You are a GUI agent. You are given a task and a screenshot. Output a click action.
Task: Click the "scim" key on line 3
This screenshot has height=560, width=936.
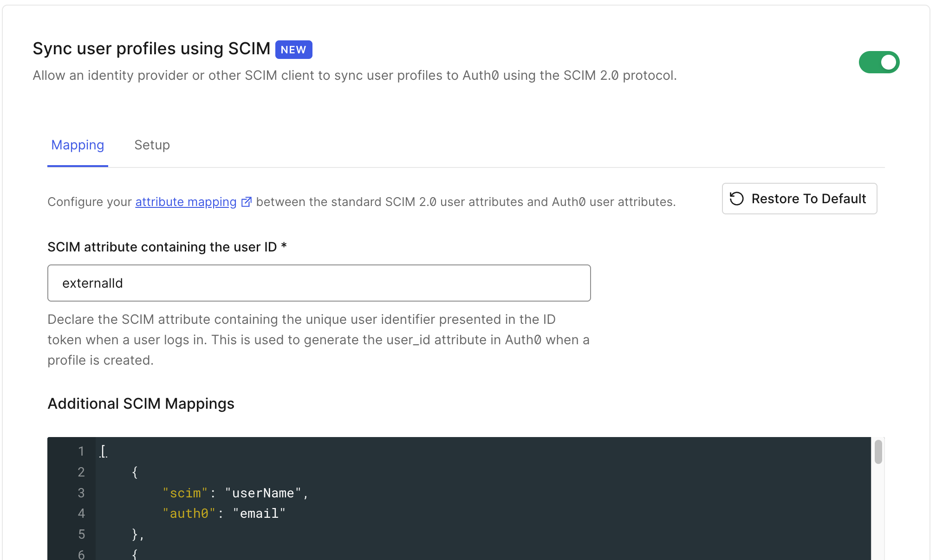tap(185, 493)
